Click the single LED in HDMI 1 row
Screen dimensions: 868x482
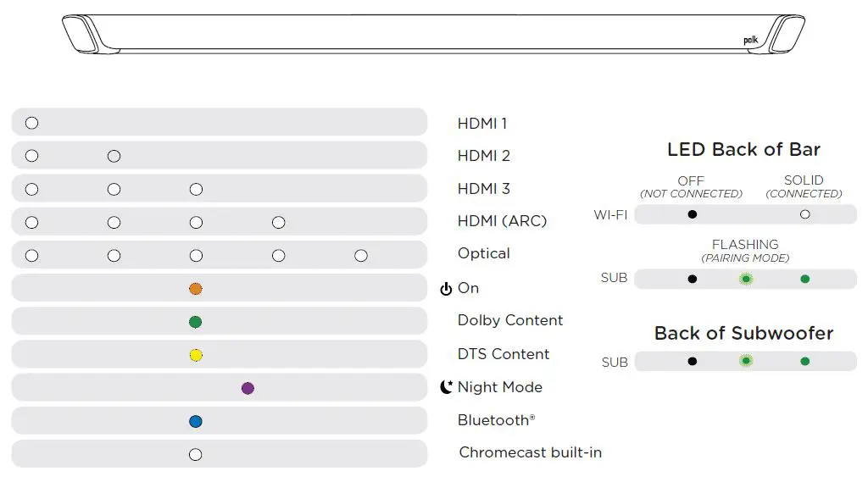point(31,123)
